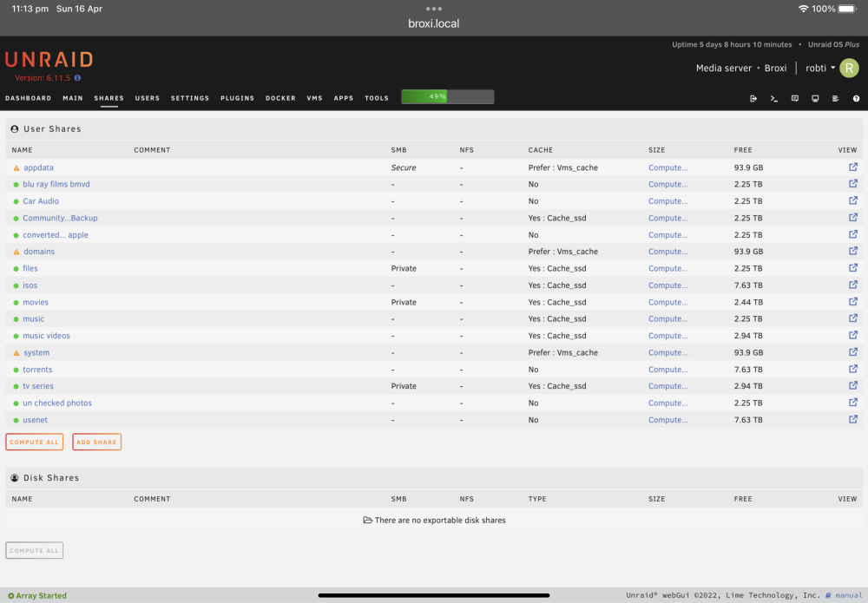
Task: Open the movies share view icon
Action: (x=853, y=302)
